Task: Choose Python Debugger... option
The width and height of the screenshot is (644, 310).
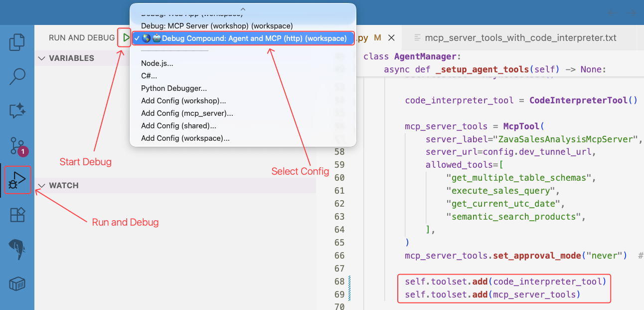Action: click(x=173, y=88)
